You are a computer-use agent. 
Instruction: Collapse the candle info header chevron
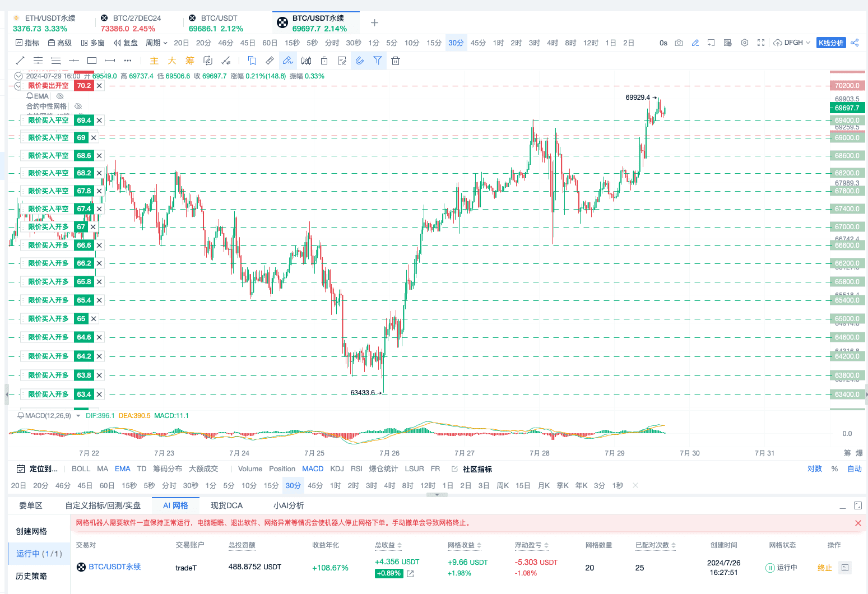[x=18, y=76]
